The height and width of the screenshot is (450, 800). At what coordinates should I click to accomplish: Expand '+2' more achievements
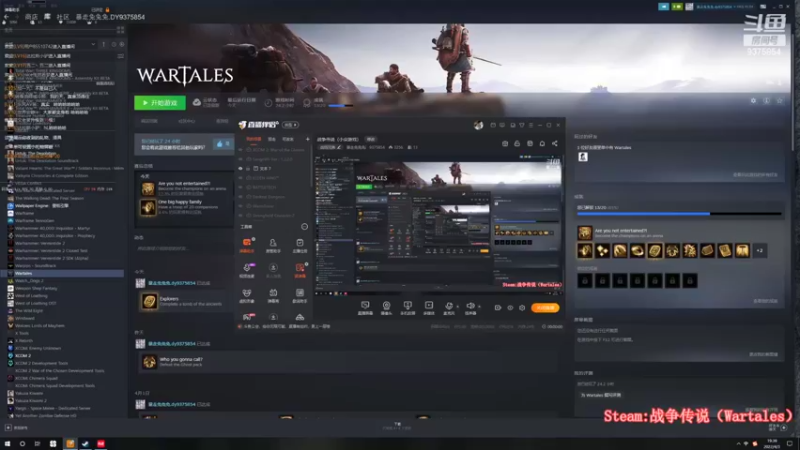tap(760, 251)
